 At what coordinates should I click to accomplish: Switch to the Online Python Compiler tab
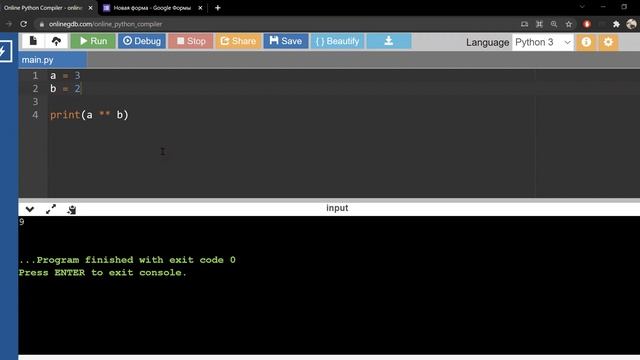pyautogui.click(x=43, y=8)
